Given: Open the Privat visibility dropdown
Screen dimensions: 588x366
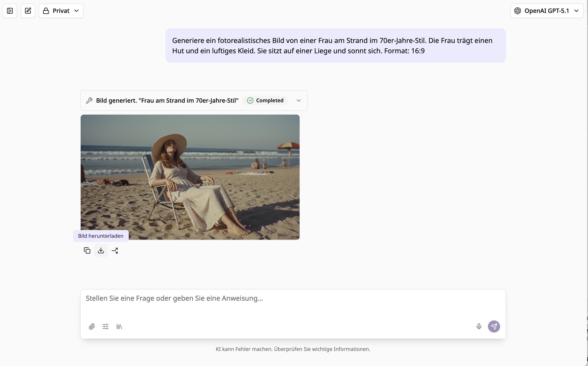Looking at the screenshot, I should pyautogui.click(x=61, y=11).
